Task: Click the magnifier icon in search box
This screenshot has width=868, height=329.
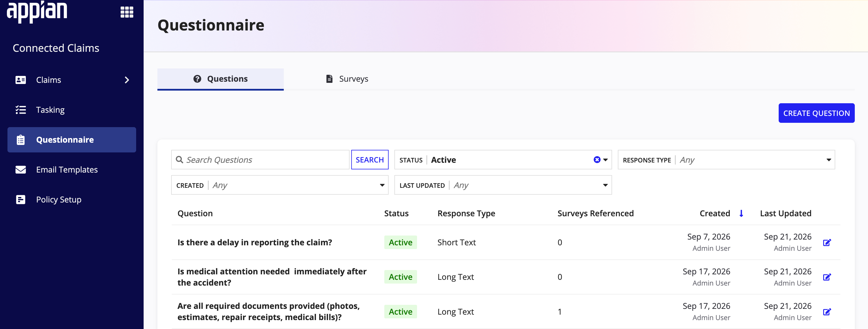Action: [x=180, y=160]
